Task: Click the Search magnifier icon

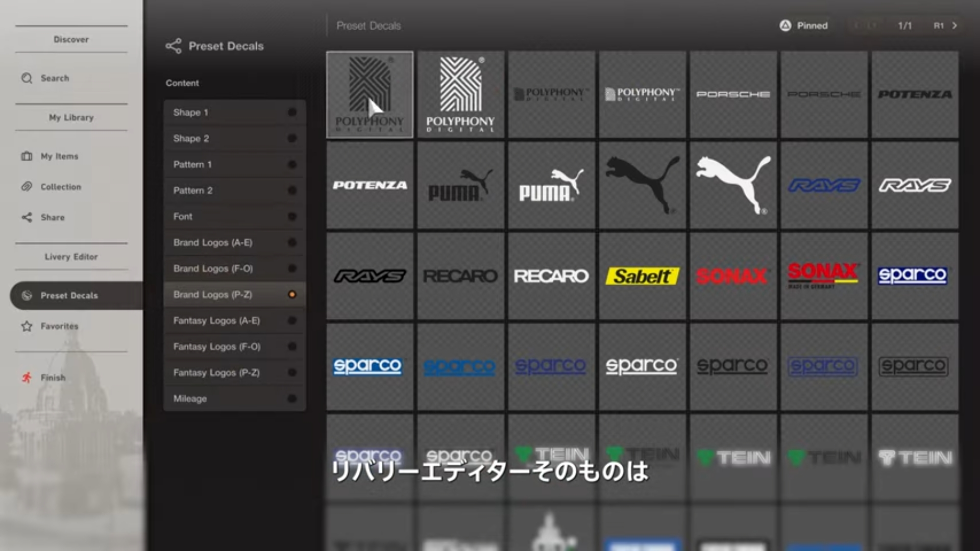Action: (x=27, y=78)
